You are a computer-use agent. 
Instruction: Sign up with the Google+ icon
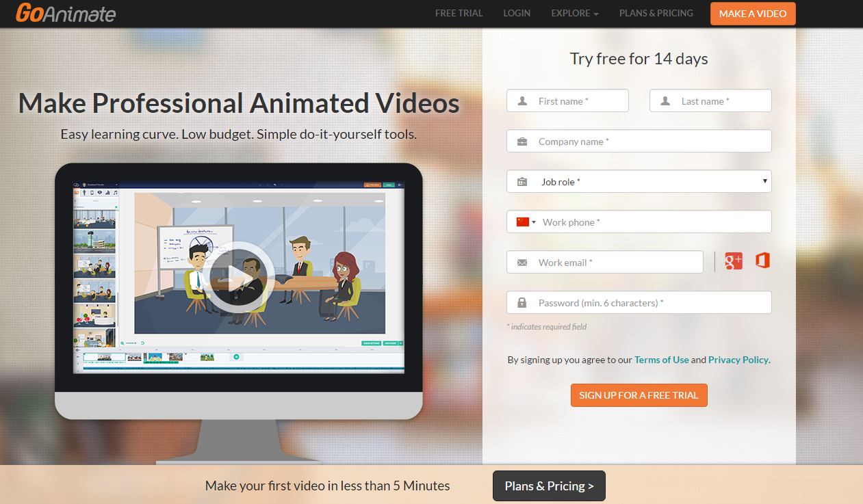click(734, 261)
